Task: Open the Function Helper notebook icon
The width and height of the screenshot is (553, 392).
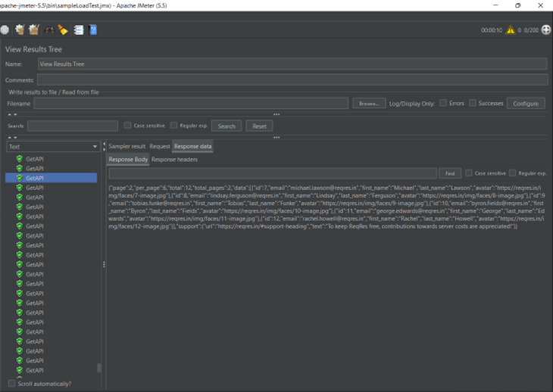Action: (x=78, y=30)
